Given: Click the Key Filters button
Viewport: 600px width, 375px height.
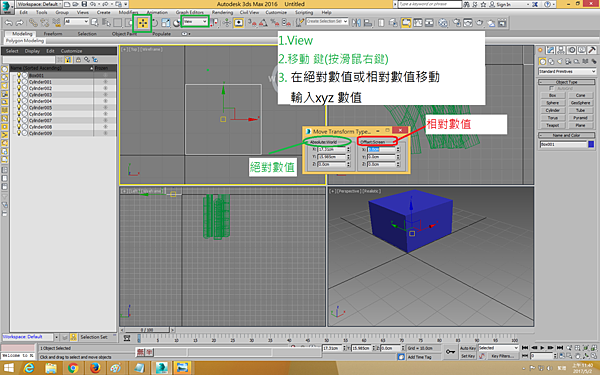Looking at the screenshot, I should tap(502, 356).
